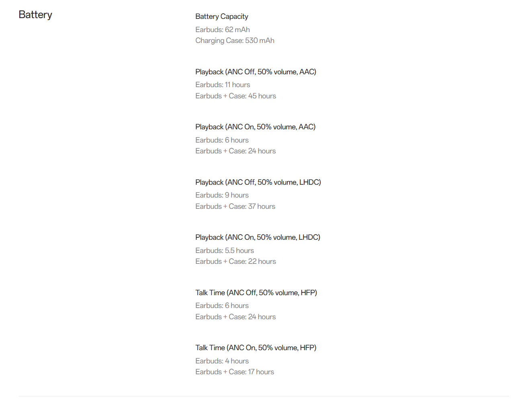Click the Battery section heading
532x402 pixels.
point(35,15)
